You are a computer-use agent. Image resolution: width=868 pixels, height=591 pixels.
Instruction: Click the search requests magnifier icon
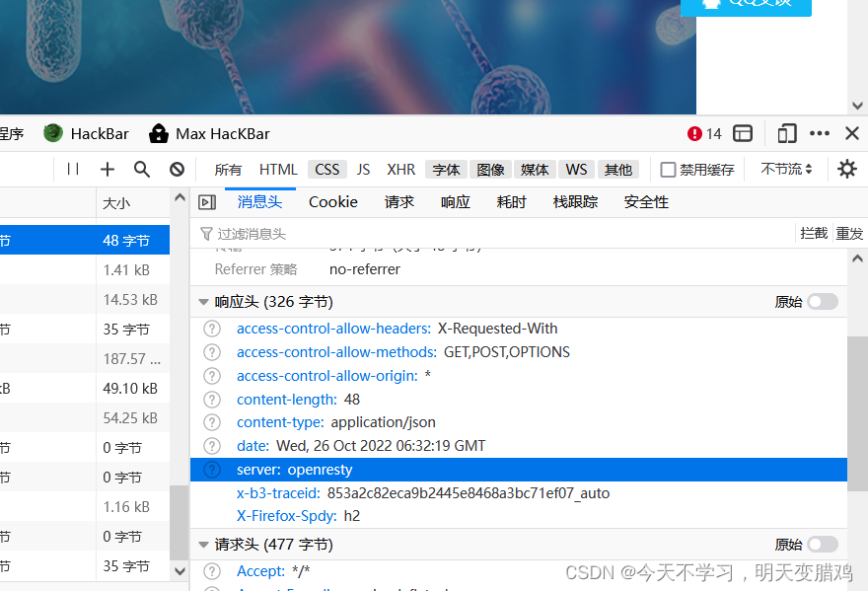[x=141, y=169]
